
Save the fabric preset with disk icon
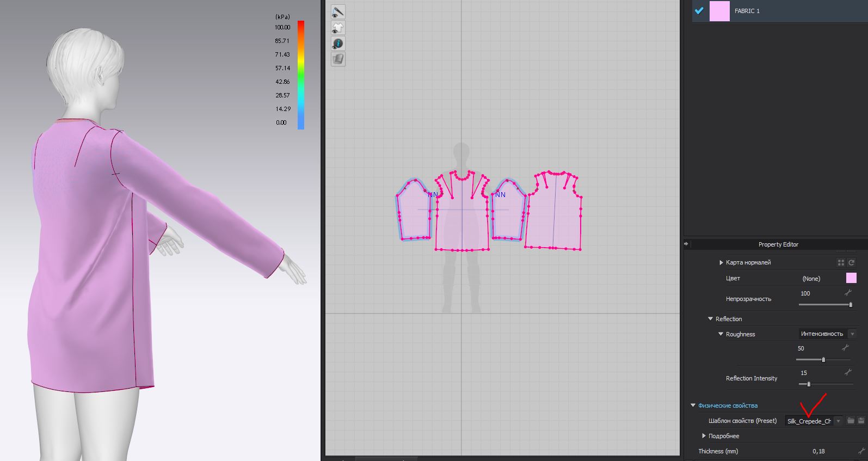pos(861,421)
